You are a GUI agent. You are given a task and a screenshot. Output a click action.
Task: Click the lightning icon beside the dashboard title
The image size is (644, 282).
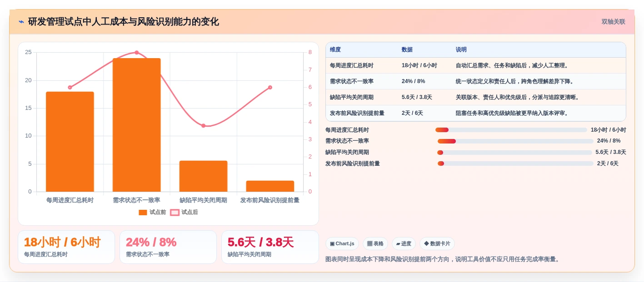21,22
